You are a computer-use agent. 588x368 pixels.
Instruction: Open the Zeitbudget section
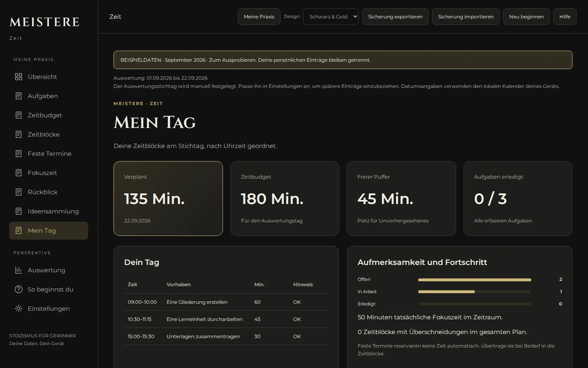(49, 115)
